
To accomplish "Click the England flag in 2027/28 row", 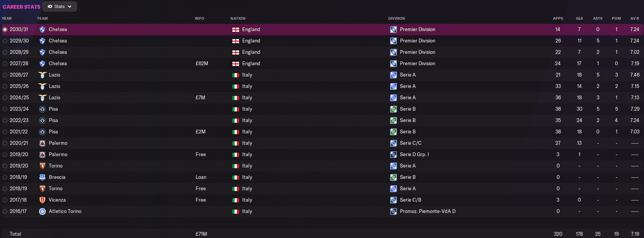I will pyautogui.click(x=236, y=64).
